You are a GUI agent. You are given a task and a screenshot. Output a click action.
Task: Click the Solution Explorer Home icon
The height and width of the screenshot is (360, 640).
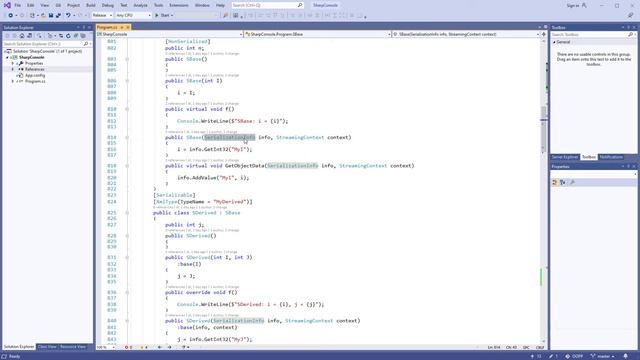[22, 36]
